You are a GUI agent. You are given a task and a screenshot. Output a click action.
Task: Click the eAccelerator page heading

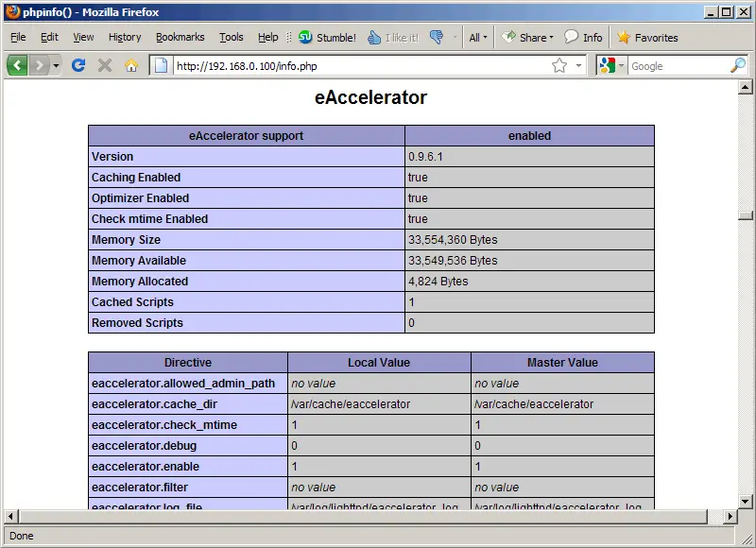point(370,97)
